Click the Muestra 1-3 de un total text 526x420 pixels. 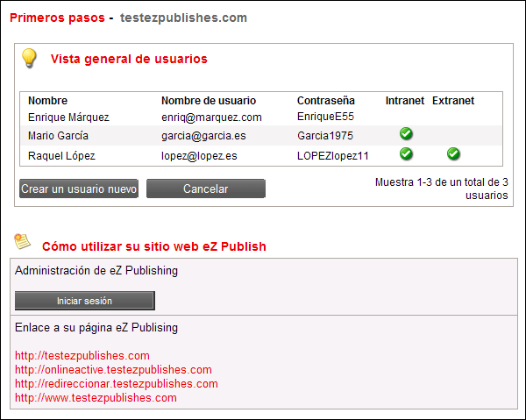click(442, 189)
